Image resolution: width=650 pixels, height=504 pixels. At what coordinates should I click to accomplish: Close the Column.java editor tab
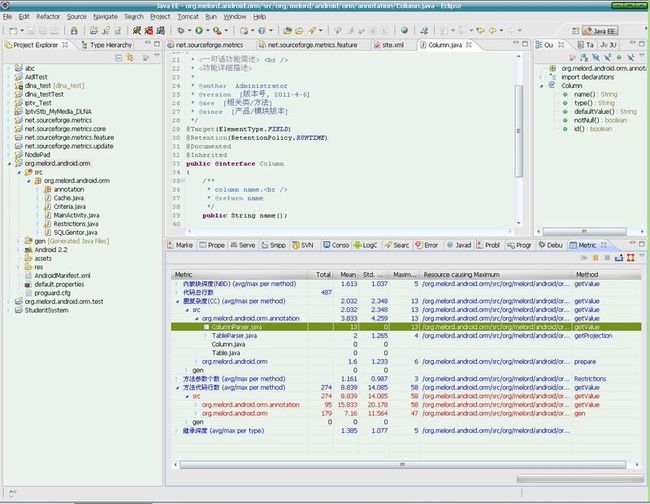(x=468, y=45)
